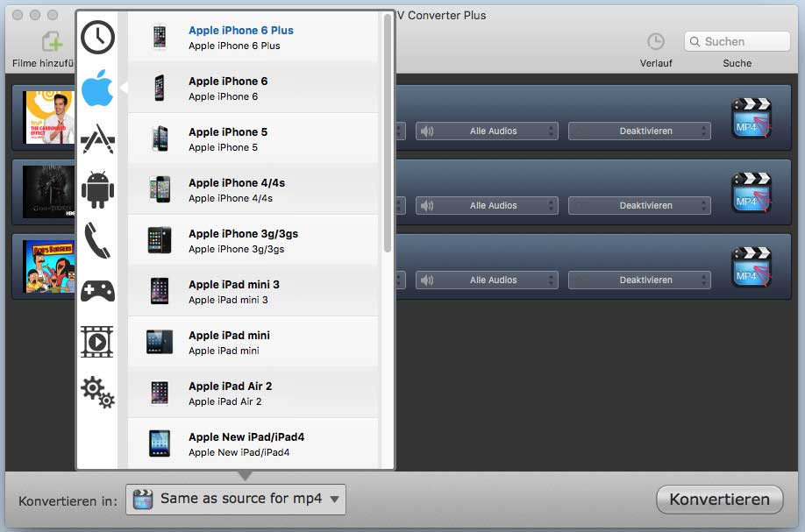Click the Apple iPhone 3g/3gs device image
This screenshot has height=532, width=805.
(x=160, y=240)
